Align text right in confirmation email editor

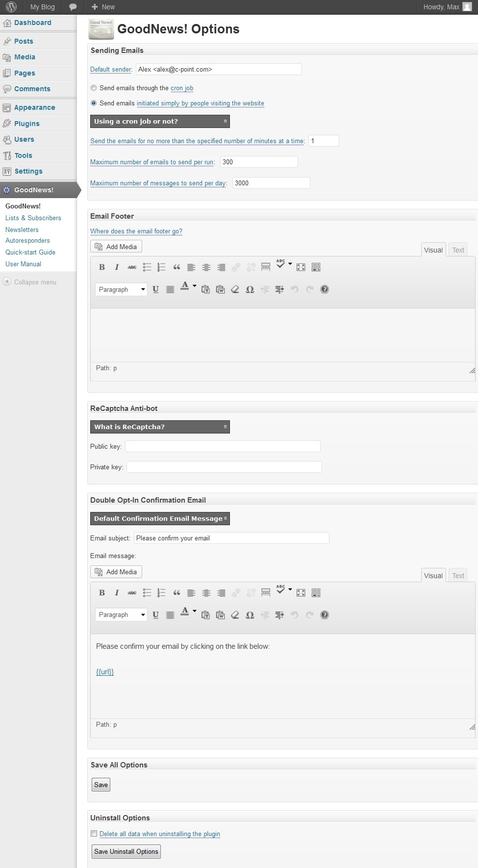tap(222, 593)
